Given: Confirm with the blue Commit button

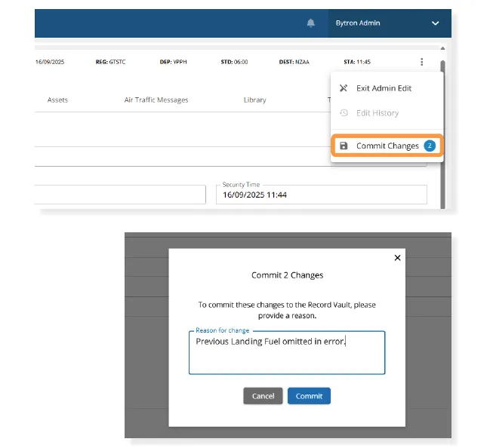Looking at the screenshot, I should (x=309, y=396).
